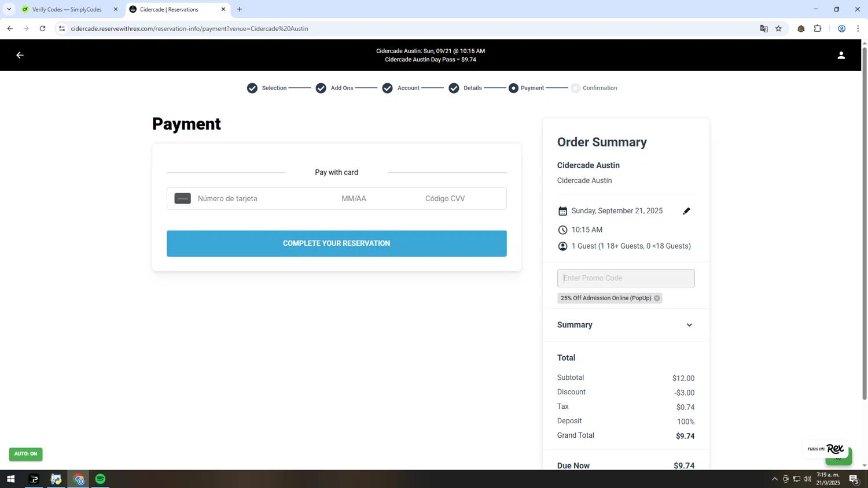This screenshot has width=868, height=488.
Task: Edit the reservation date with pencil icon
Action: [686, 211]
